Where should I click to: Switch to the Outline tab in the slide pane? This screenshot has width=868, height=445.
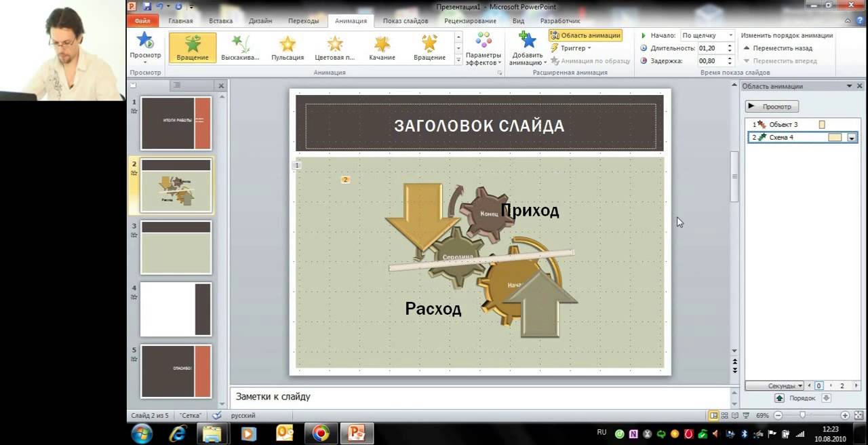click(176, 85)
